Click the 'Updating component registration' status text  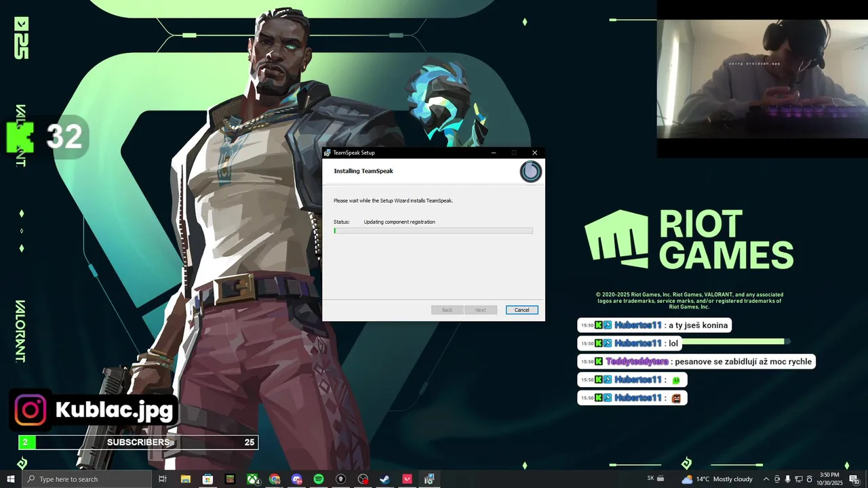[x=399, y=222]
